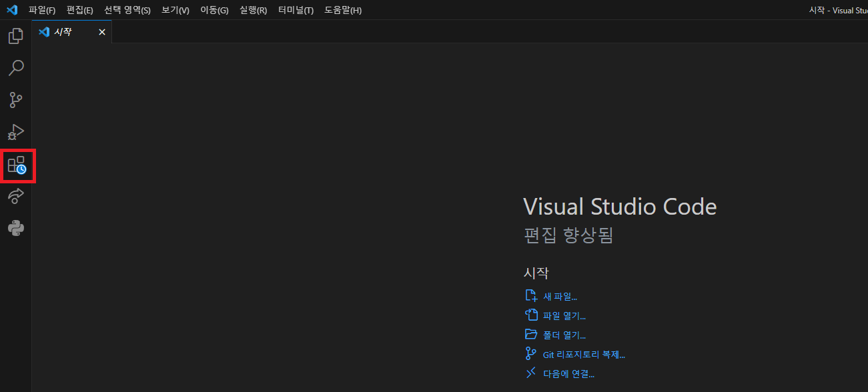Click the branch icon beside Git 리포지토리 복제

[x=531, y=354]
